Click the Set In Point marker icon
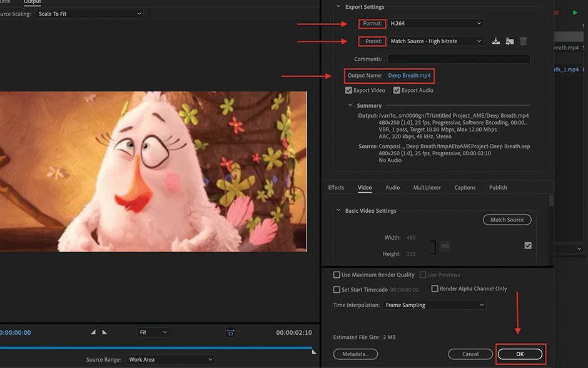The image size is (588, 368). click(x=92, y=332)
